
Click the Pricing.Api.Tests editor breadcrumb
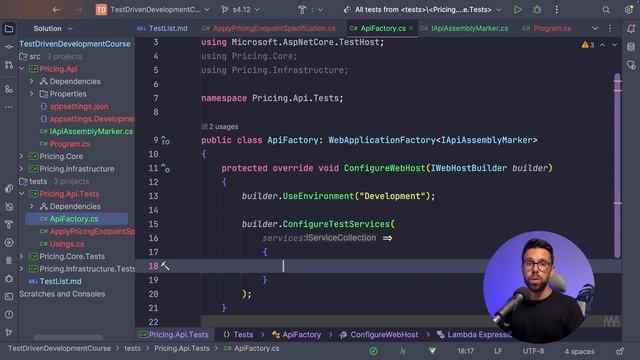tap(173, 335)
